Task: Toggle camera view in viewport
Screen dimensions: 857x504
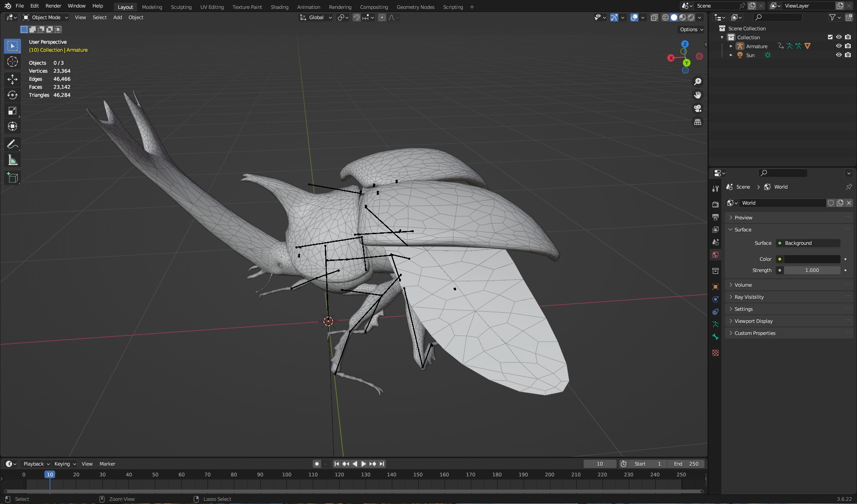Action: click(x=698, y=108)
